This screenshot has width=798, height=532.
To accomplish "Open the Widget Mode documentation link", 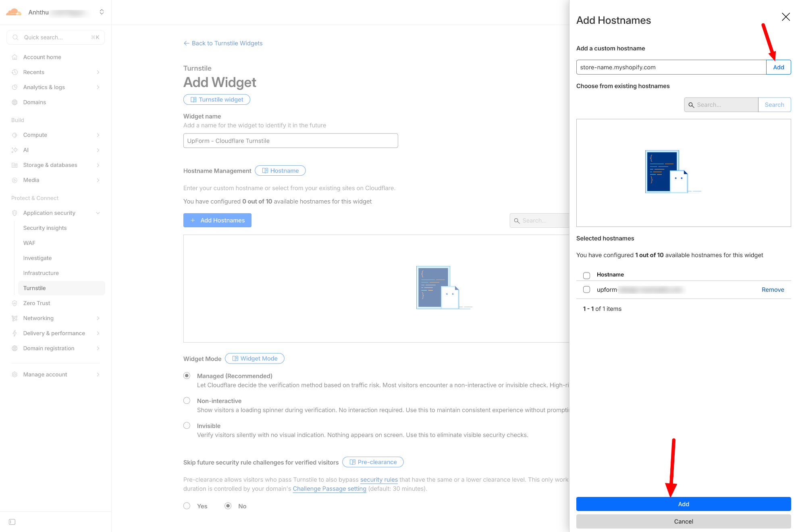I will click(255, 359).
